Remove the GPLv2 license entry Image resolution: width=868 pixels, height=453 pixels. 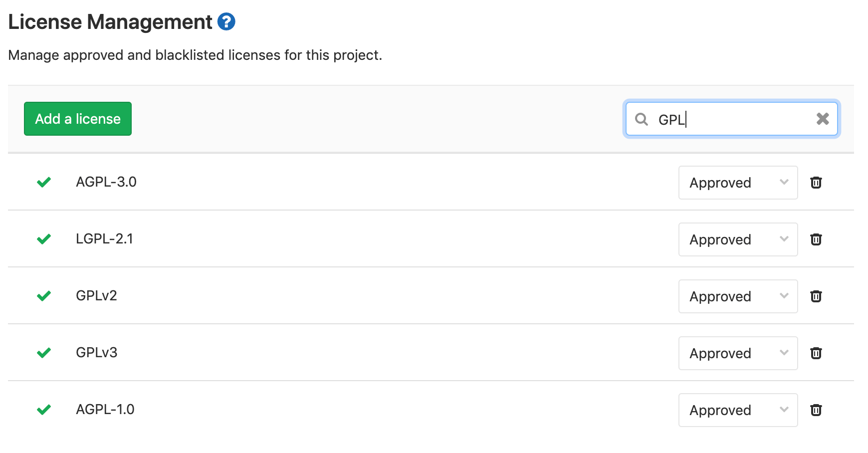click(816, 296)
